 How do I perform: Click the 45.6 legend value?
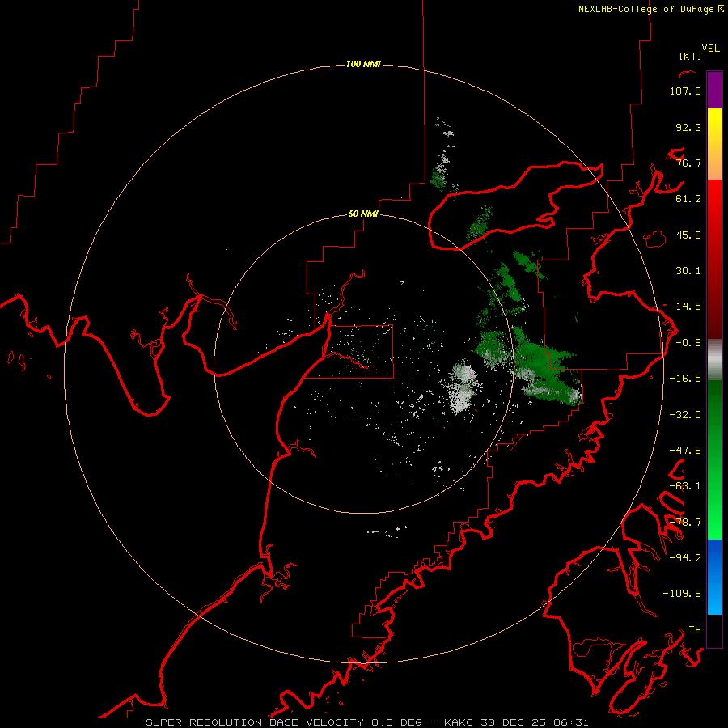click(x=688, y=235)
